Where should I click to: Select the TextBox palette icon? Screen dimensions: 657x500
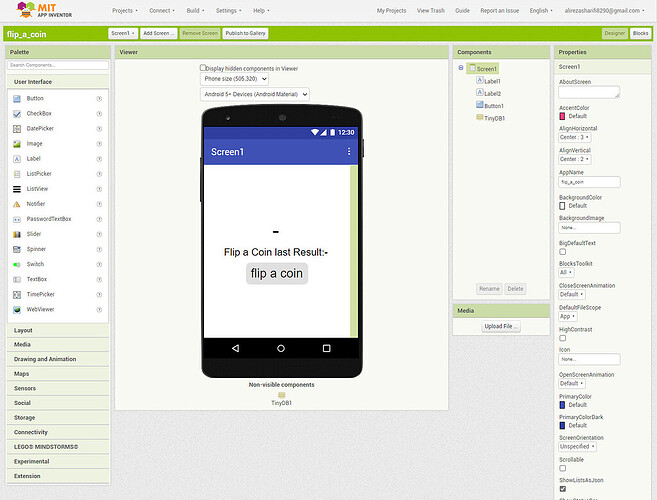coord(17,280)
